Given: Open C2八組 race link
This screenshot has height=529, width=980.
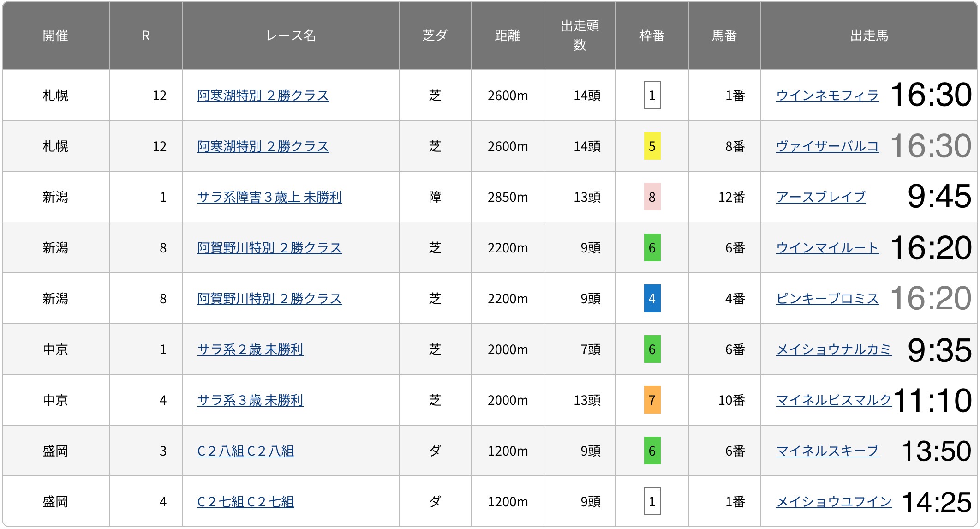Looking at the screenshot, I should pos(245,451).
